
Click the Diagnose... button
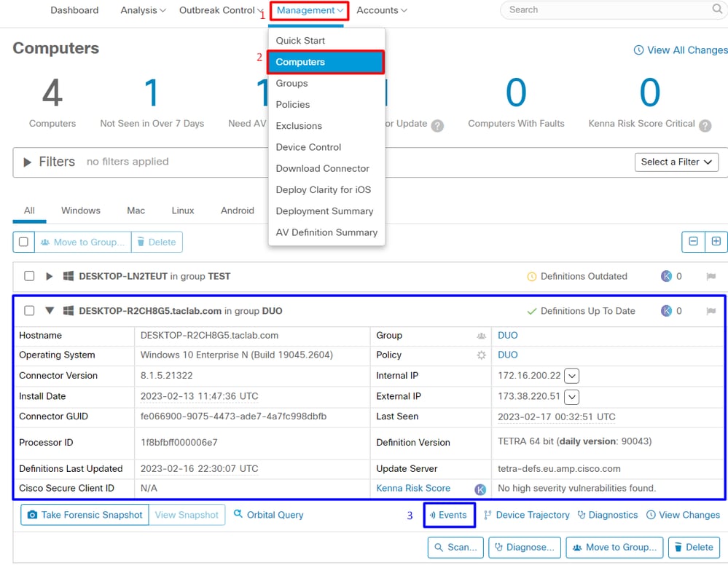click(x=525, y=547)
